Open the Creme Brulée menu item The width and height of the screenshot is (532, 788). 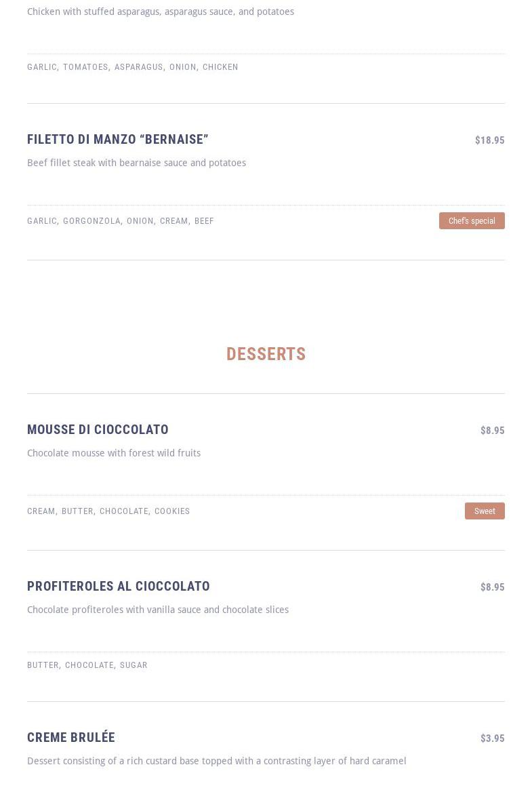[x=71, y=738]
